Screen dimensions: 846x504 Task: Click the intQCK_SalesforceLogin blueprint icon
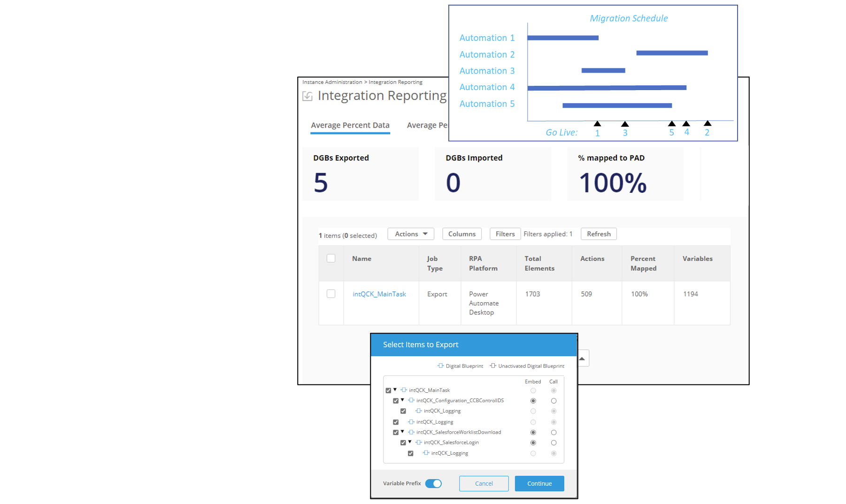click(x=419, y=443)
